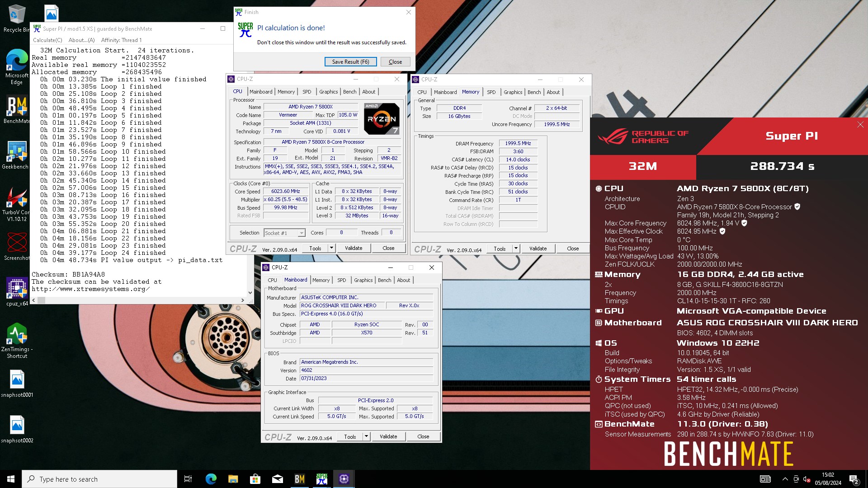Image resolution: width=868 pixels, height=488 pixels.
Task: Switch to Memory tab in CPU-Z Mainboard window
Action: tap(321, 280)
